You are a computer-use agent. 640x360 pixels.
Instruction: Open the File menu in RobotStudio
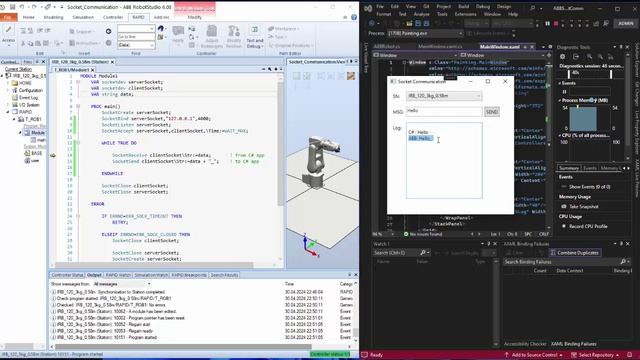(8, 17)
